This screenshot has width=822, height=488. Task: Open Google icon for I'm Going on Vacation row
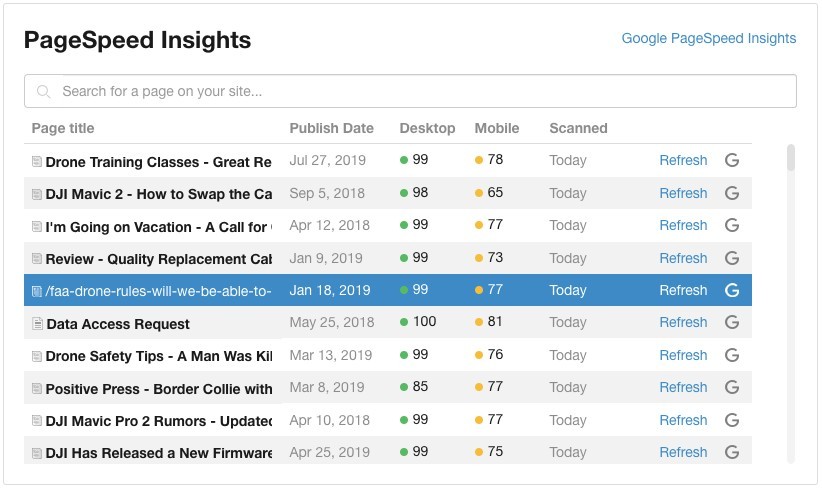pos(732,225)
